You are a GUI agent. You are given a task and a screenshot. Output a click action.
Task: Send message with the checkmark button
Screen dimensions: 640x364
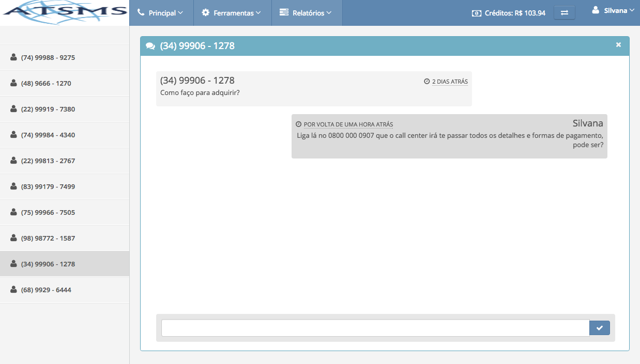[599, 328]
